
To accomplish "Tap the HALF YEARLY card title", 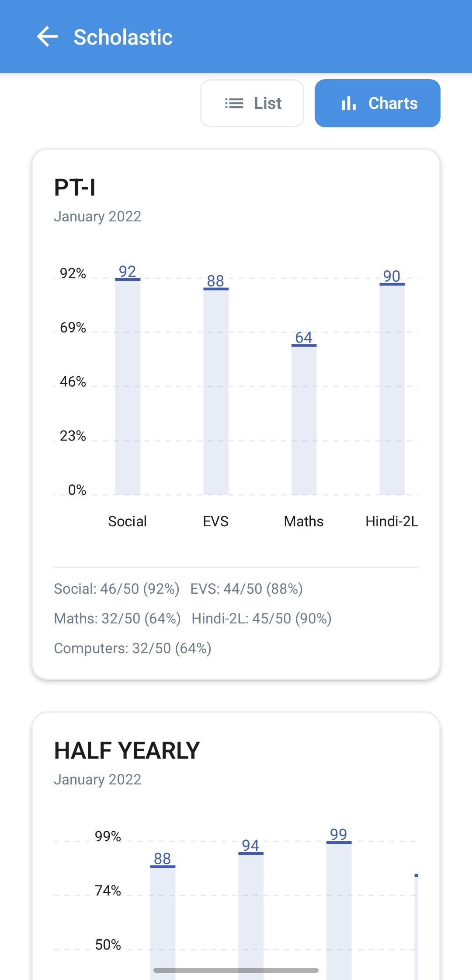I will pyautogui.click(x=127, y=751).
